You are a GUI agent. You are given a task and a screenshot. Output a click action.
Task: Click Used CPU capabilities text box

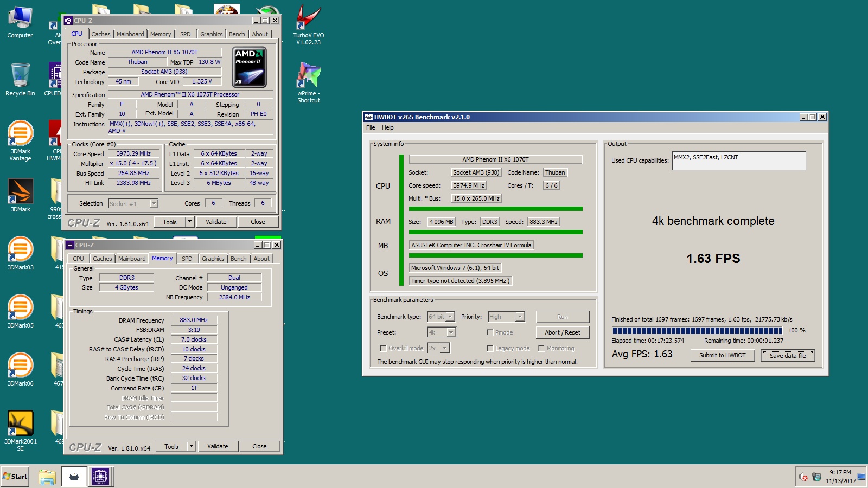[x=739, y=161]
